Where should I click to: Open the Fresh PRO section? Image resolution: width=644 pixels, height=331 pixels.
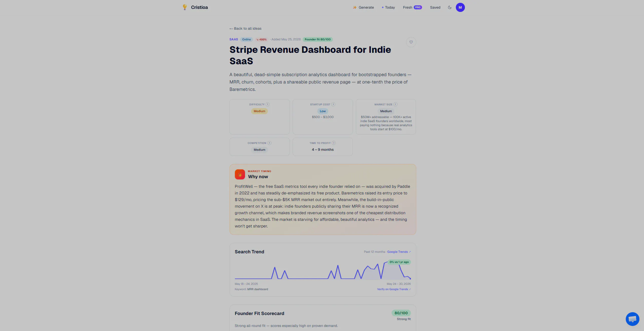(412, 7)
